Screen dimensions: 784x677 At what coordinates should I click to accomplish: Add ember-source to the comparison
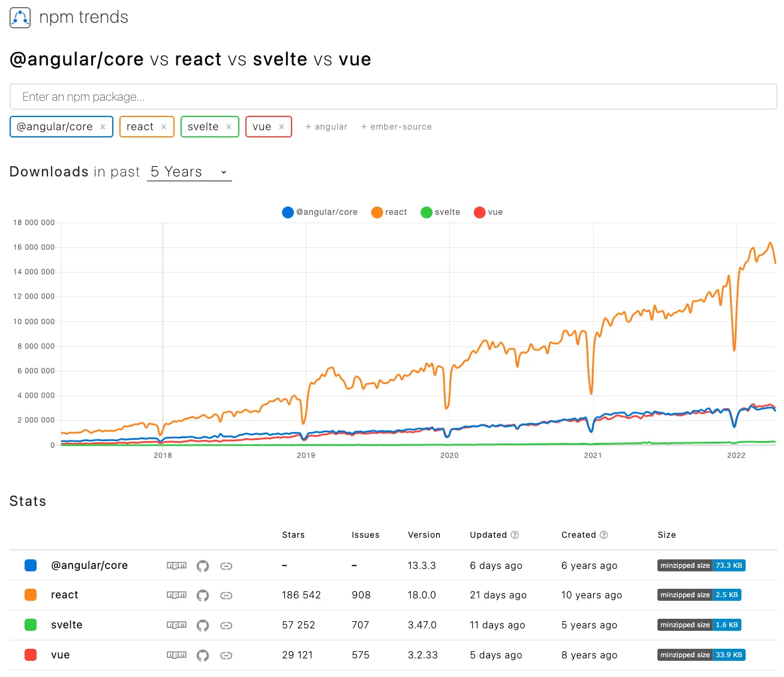[x=396, y=127]
